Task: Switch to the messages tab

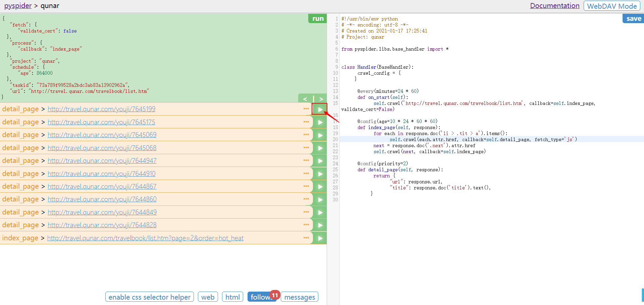Action: [300, 297]
